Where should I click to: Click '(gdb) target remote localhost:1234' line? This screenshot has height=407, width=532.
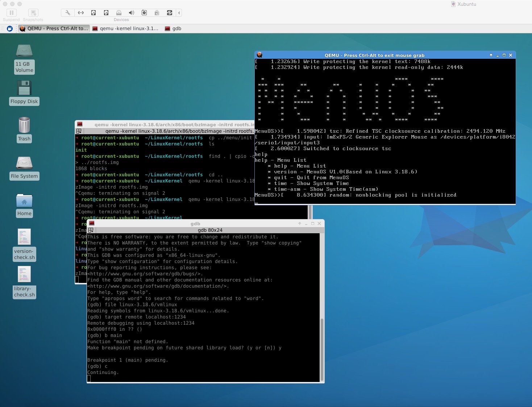pyautogui.click(x=137, y=317)
